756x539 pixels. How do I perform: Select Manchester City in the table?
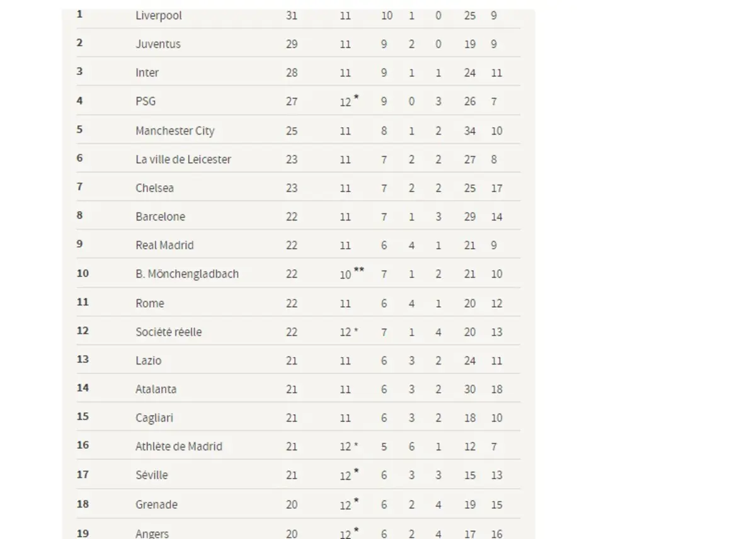175,131
